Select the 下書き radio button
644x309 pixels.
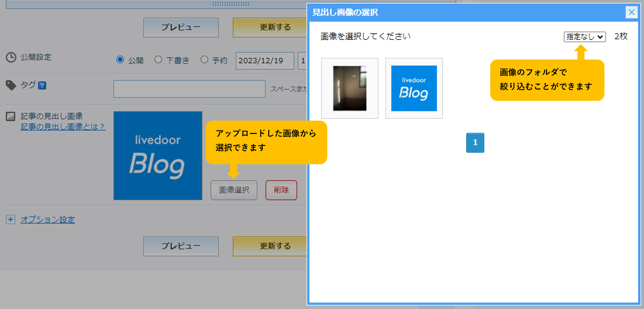pyautogui.click(x=158, y=60)
